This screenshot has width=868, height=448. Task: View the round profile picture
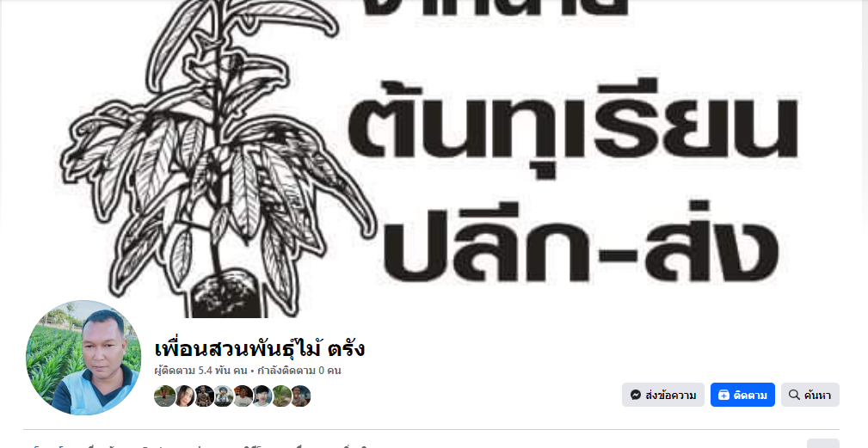click(x=83, y=358)
